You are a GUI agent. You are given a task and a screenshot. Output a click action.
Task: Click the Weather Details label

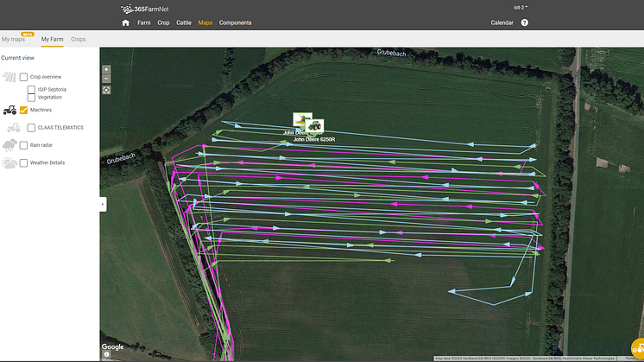pyautogui.click(x=47, y=162)
